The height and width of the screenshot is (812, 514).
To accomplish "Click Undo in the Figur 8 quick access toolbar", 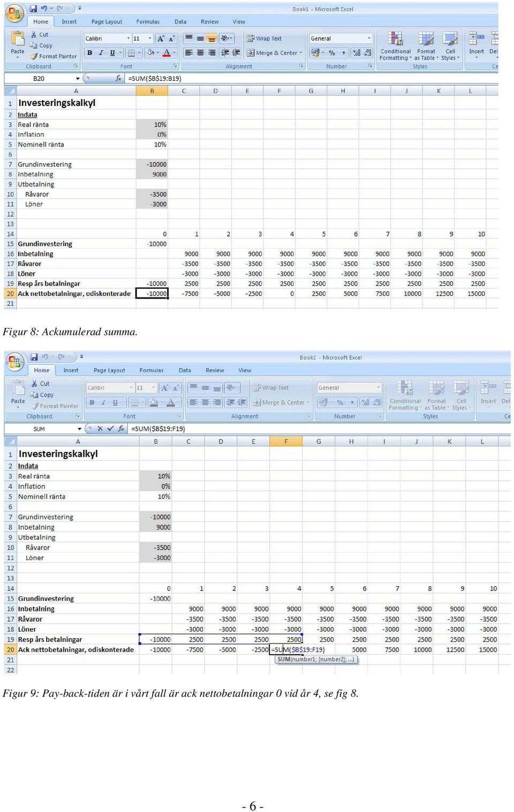I will (x=44, y=9).
